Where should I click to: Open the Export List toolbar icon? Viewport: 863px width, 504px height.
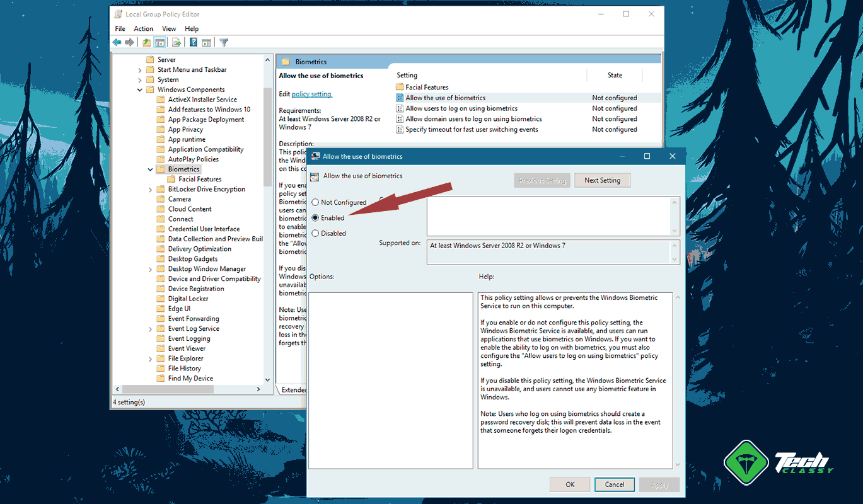point(175,42)
